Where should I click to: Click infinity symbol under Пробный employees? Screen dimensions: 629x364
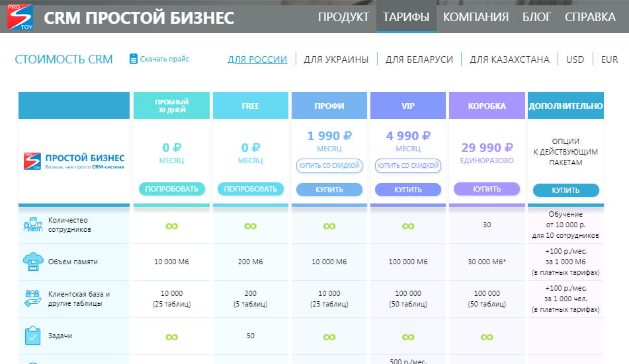pyautogui.click(x=172, y=226)
